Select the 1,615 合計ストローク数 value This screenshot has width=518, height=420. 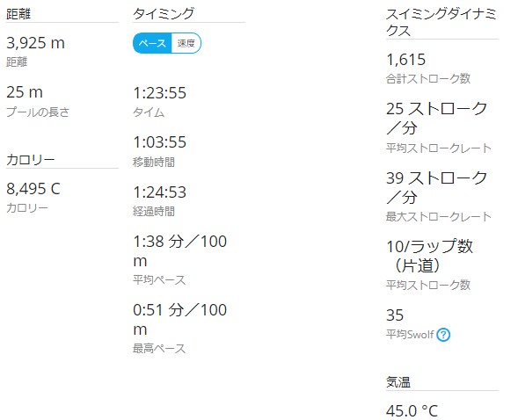pos(406,60)
